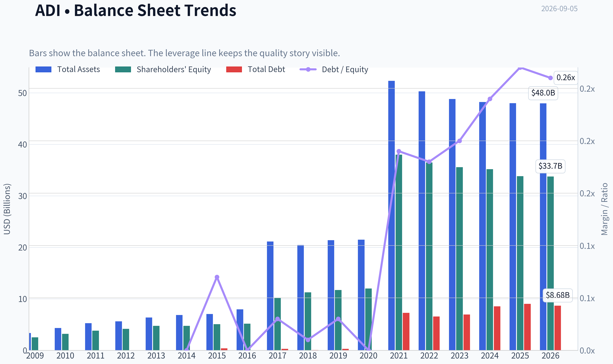Select the 2022 Shareholders' Equity green bar
The width and height of the screenshot is (613, 364).
click(x=429, y=256)
